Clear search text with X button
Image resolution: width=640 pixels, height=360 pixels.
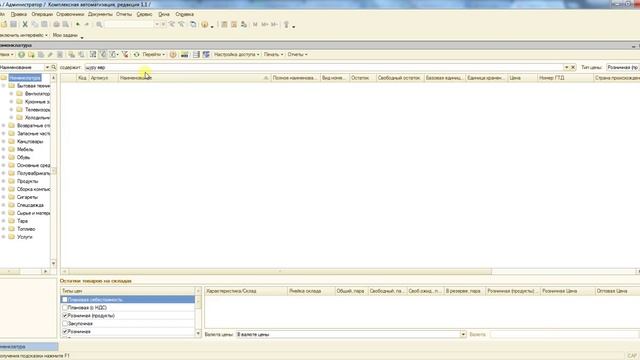pyautogui.click(x=573, y=67)
